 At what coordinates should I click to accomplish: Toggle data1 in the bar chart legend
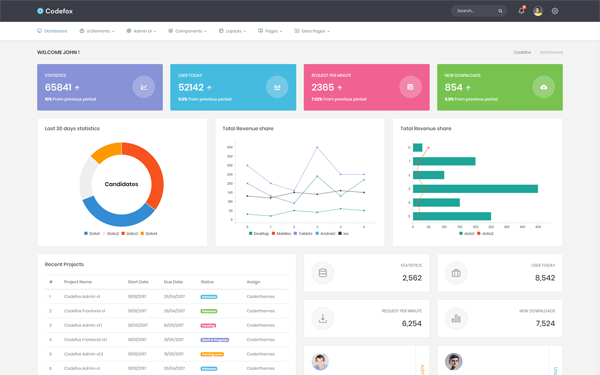(467, 233)
